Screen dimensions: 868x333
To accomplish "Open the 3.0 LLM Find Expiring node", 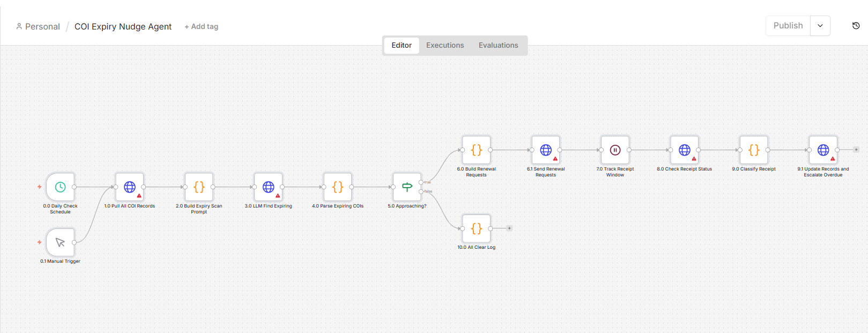I will coord(268,187).
